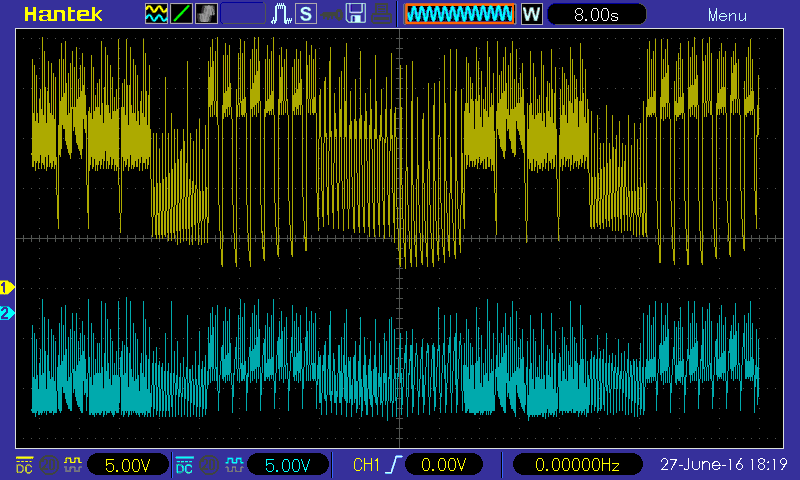Click the printer icon

tap(381, 14)
